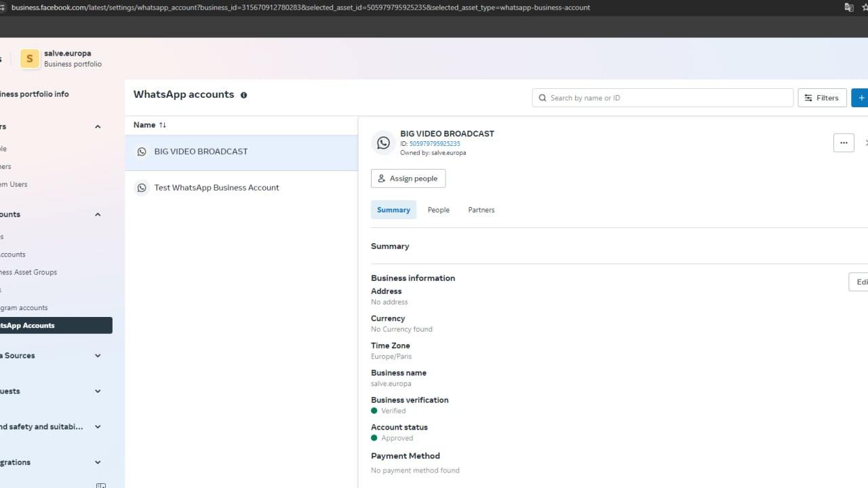Click the Assign people button
868x488 pixels.
pos(408,179)
